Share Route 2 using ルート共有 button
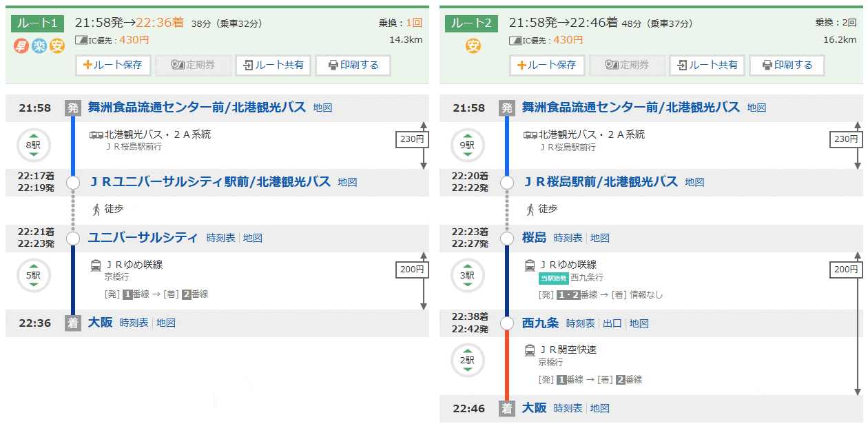Viewport: 868px width, 424px height. pyautogui.click(x=707, y=65)
